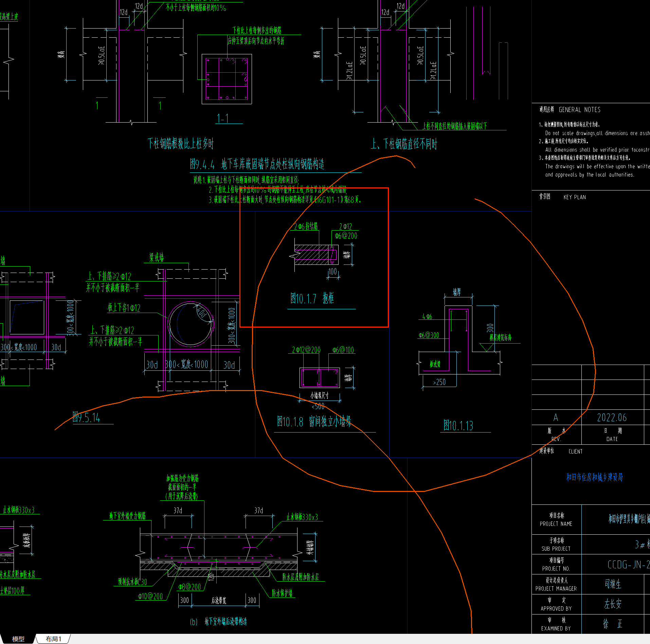Click the 图10.1.13 figure label

[x=458, y=425]
